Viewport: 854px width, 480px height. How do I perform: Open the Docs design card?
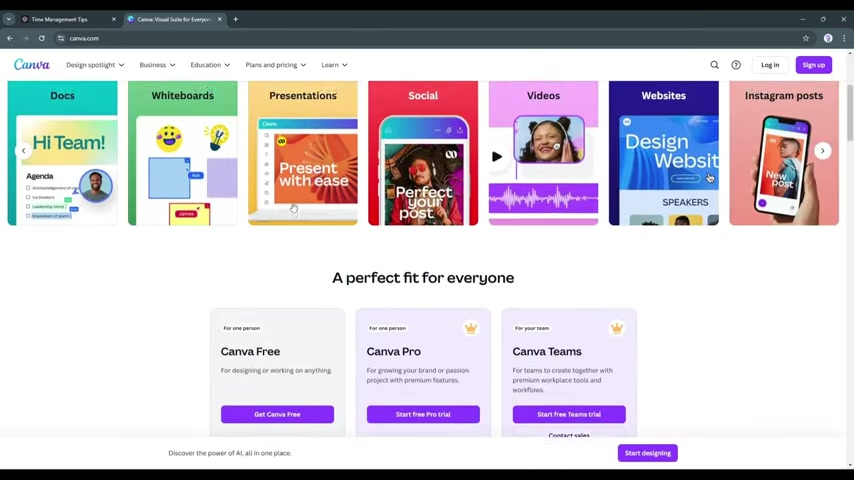point(63,153)
